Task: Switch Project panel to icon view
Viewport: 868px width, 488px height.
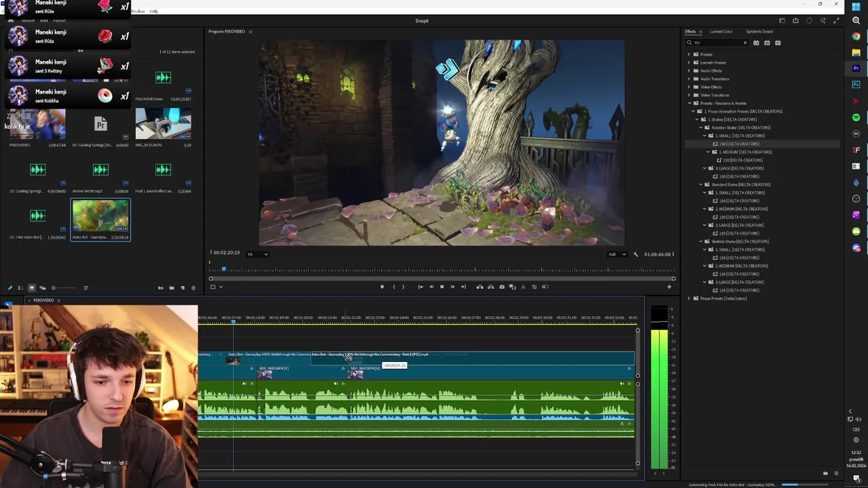Action: pyautogui.click(x=32, y=288)
